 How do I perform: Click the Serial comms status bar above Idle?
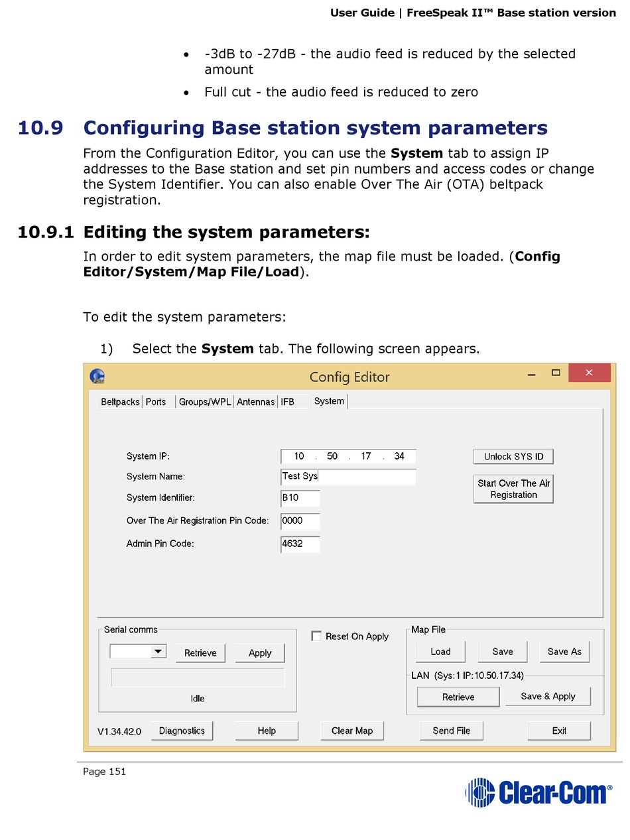(x=198, y=678)
